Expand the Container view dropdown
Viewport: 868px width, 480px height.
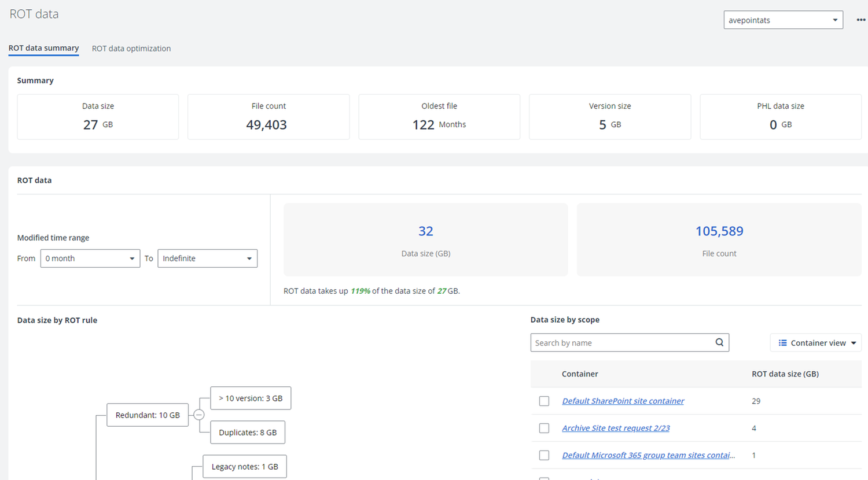point(816,343)
